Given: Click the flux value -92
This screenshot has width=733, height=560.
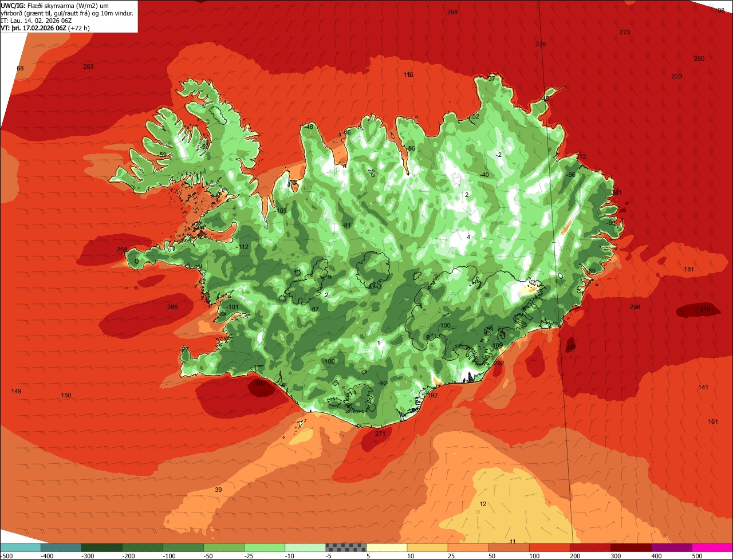Looking at the screenshot, I should 383,383.
